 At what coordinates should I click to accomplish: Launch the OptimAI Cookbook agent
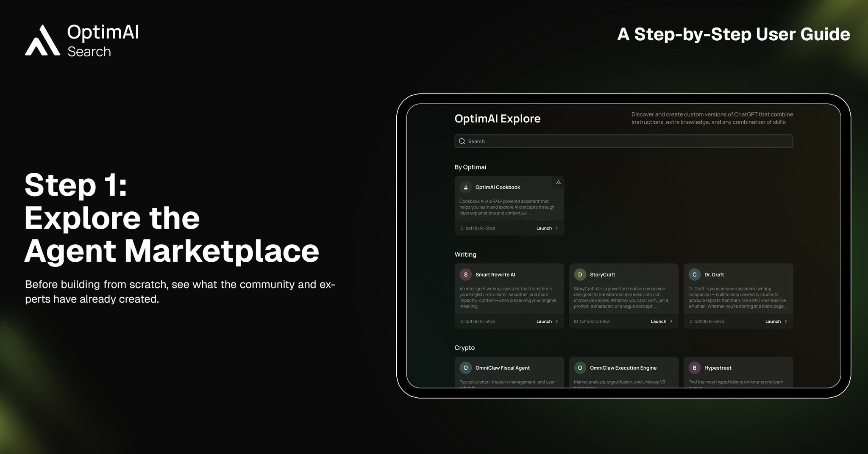[547, 228]
